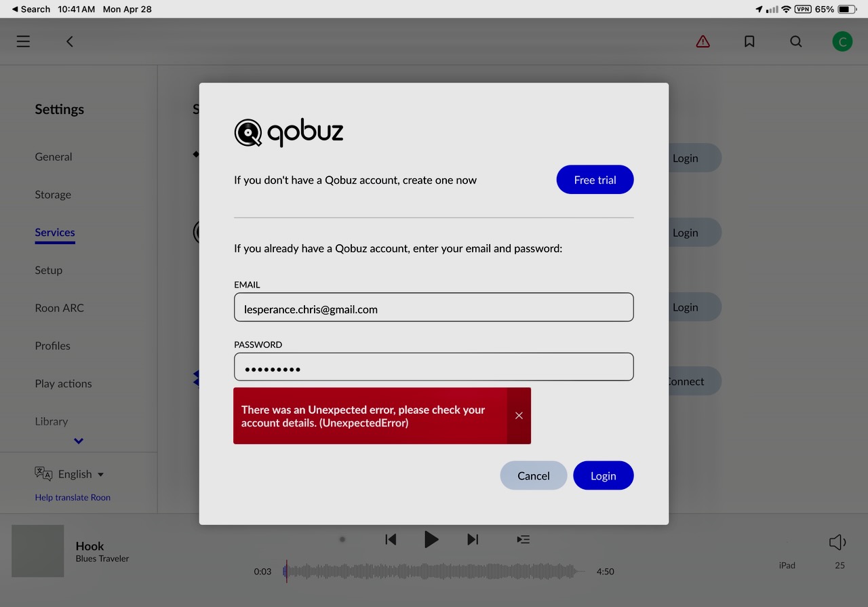Screen dimensions: 868x607
Task: Open the search magnifier icon
Action: coord(796,41)
